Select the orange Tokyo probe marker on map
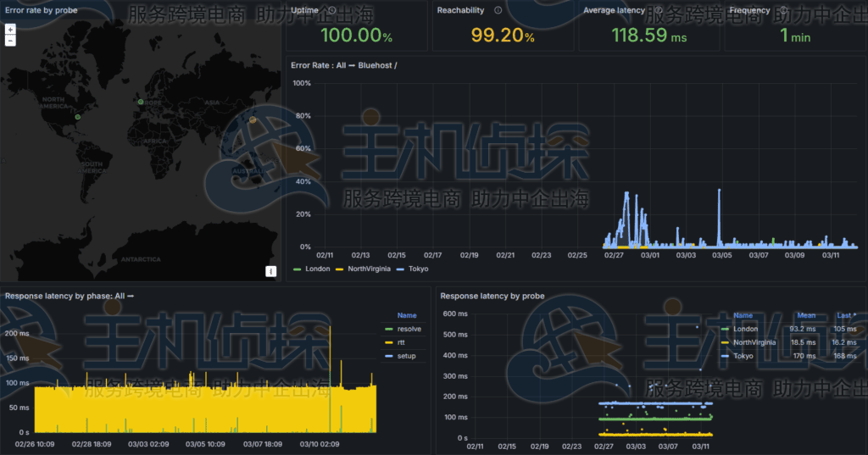 click(253, 119)
